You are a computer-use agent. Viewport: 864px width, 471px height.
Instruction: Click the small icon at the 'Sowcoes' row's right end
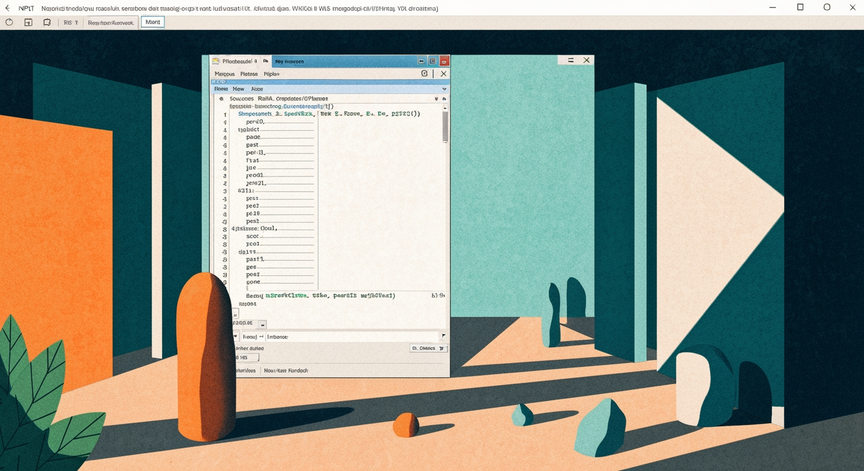[444, 99]
